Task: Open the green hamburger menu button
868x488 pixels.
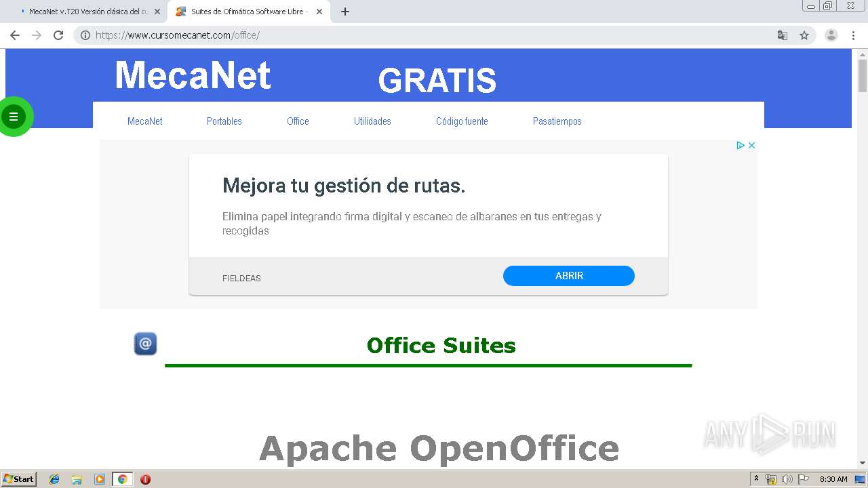Action: click(x=14, y=117)
